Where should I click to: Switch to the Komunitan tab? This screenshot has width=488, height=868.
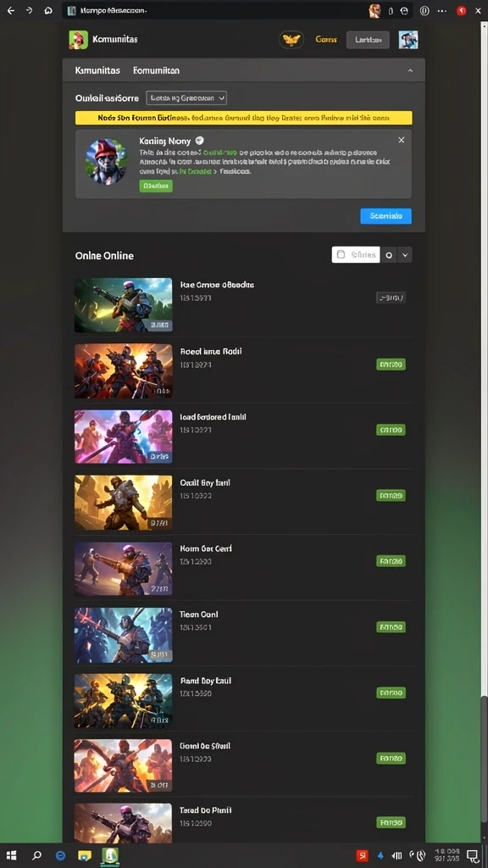coord(156,70)
